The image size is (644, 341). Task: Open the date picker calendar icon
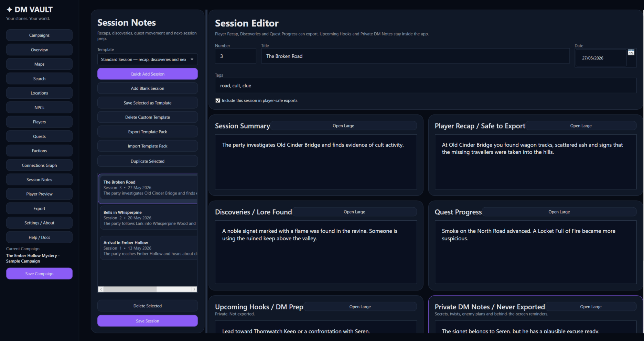631,53
